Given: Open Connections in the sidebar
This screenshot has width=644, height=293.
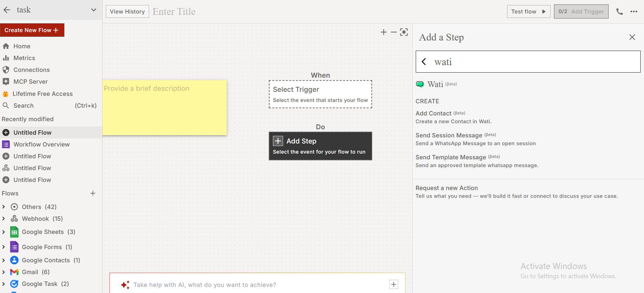Looking at the screenshot, I should click(x=32, y=70).
